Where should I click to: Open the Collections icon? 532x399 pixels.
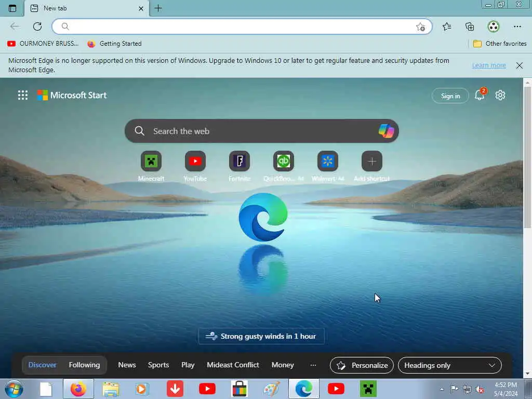coord(470,26)
